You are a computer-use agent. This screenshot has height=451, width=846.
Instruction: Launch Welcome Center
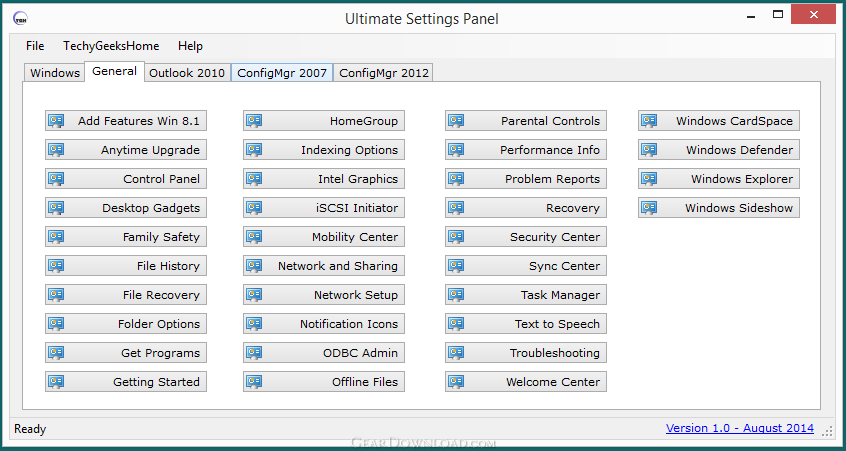pyautogui.click(x=526, y=382)
